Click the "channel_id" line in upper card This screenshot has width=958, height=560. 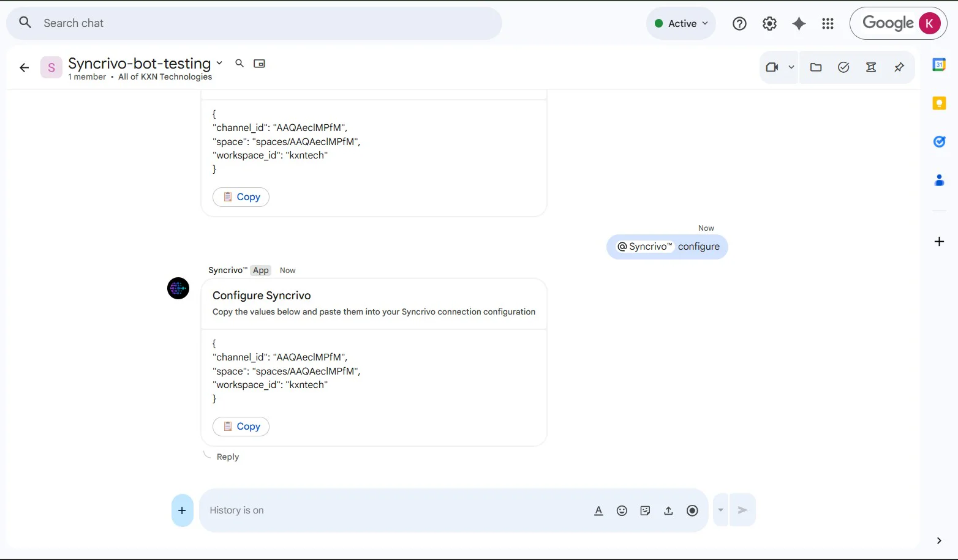click(280, 128)
